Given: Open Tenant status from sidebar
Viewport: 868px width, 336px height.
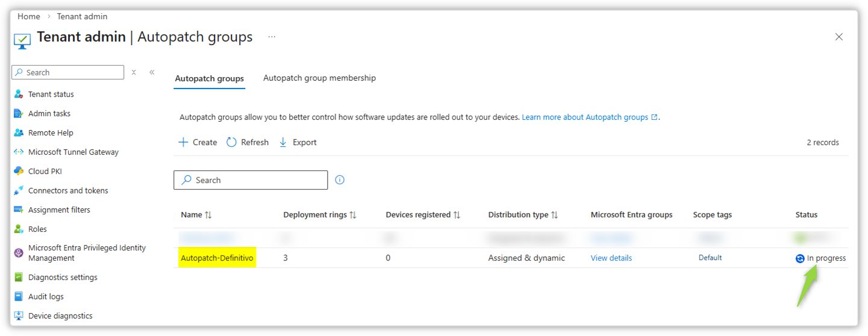Looking at the screenshot, I should (x=51, y=95).
